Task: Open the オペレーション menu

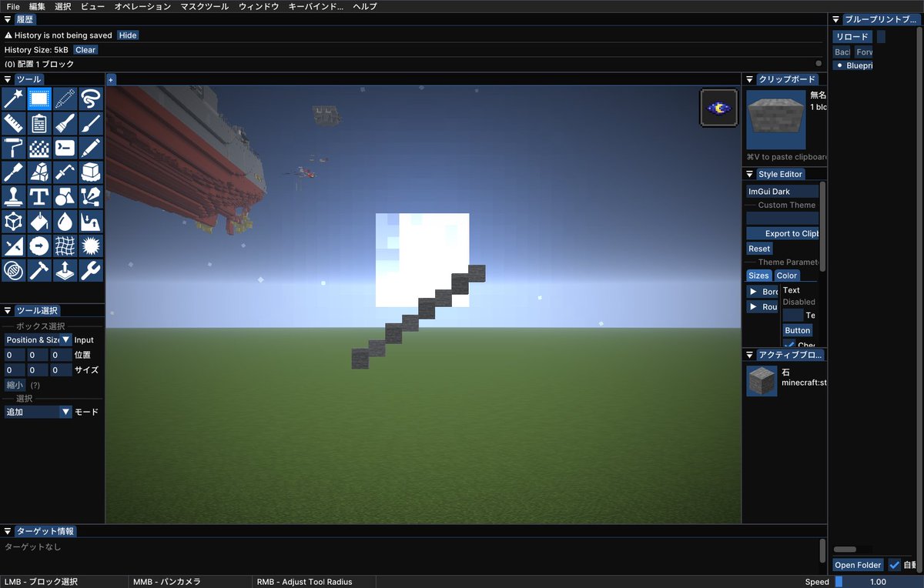Action: click(x=142, y=6)
